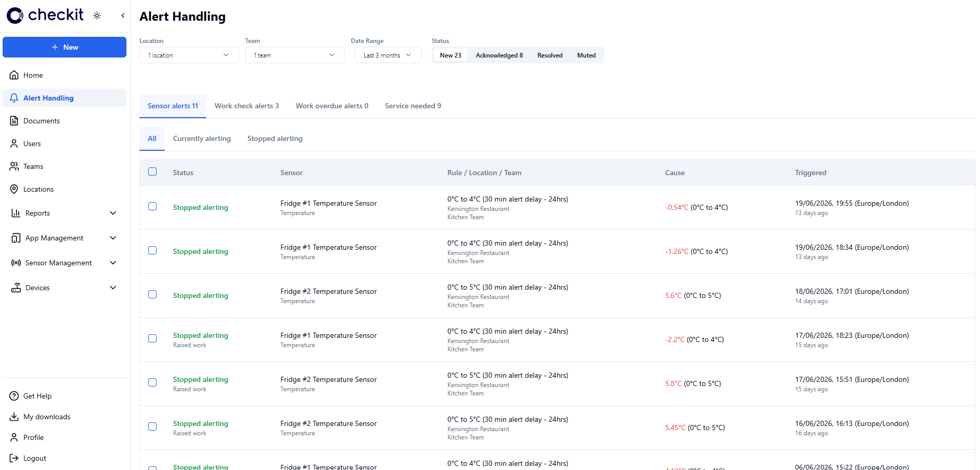
Task: Open Documents via the file icon
Action: coord(14,121)
